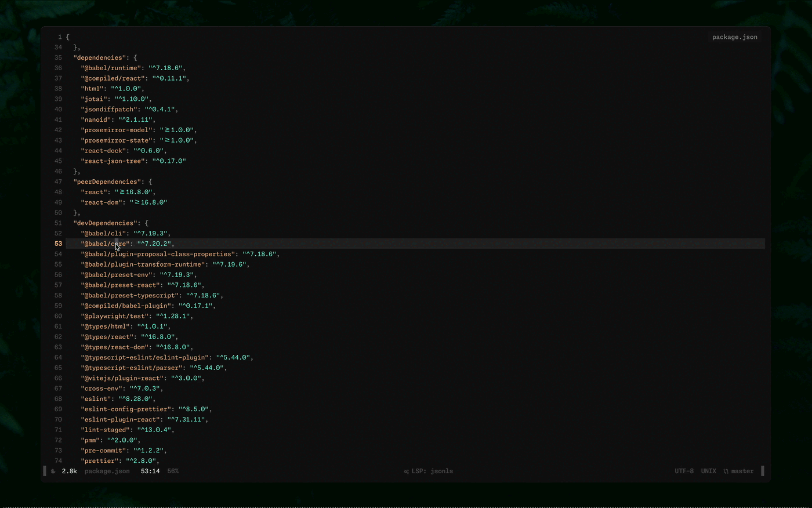Click the "@babel/runtime" key
The image size is (812, 508).
[111, 68]
